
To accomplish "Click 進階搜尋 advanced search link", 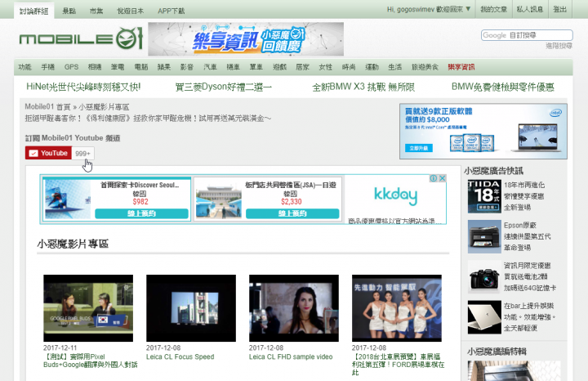I will click(x=559, y=46).
